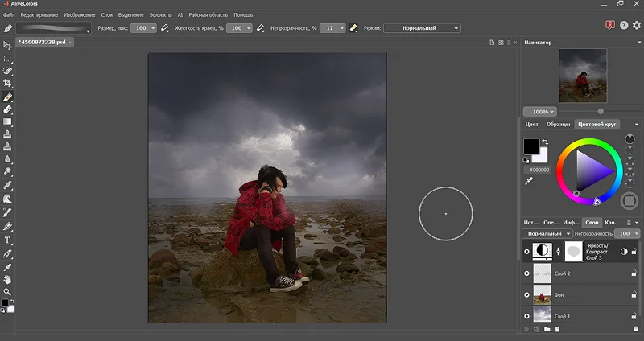Toggle the highlighted opacity pressure icon
Image resolution: width=644 pixels, height=341 pixels.
(353, 28)
